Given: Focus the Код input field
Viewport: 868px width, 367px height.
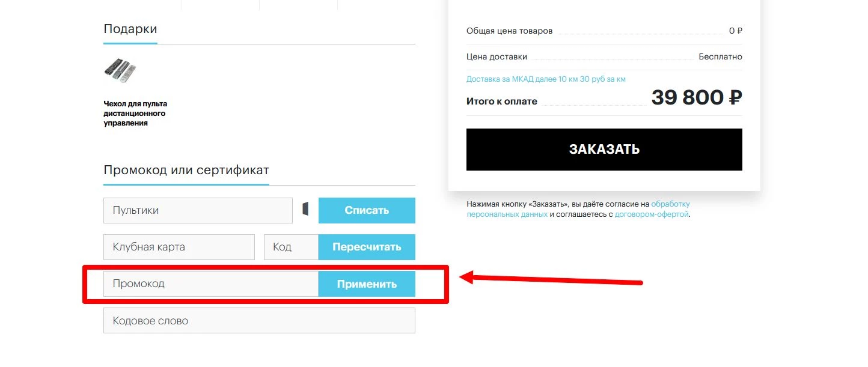Looking at the screenshot, I should click(291, 247).
